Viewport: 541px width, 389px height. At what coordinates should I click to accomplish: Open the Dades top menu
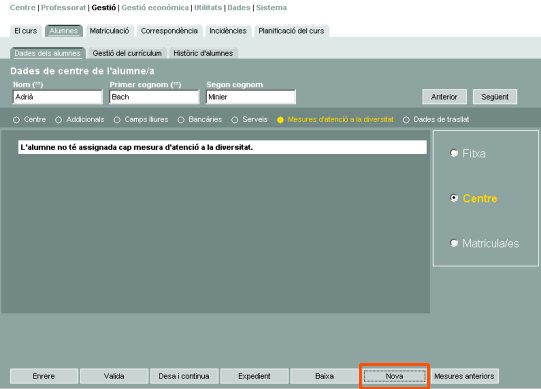tap(239, 8)
